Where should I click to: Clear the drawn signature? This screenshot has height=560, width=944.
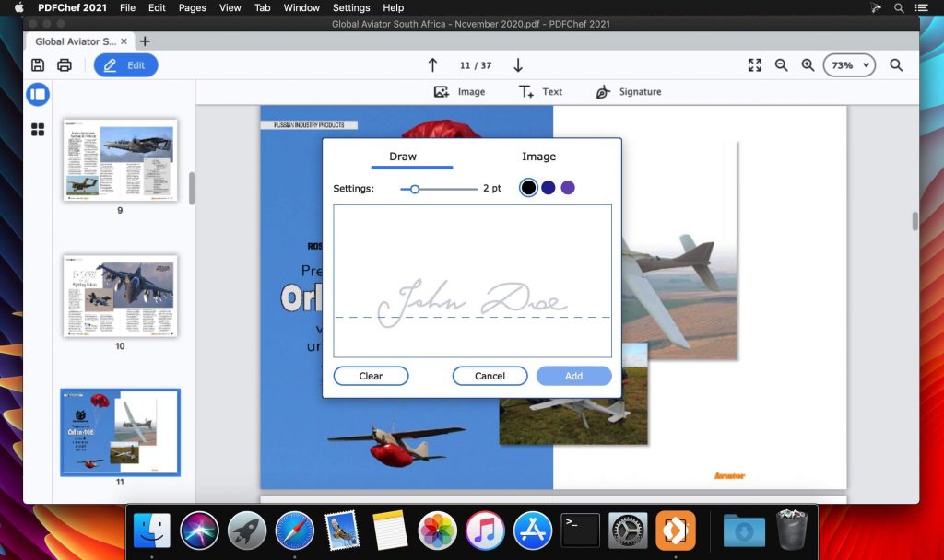371,376
